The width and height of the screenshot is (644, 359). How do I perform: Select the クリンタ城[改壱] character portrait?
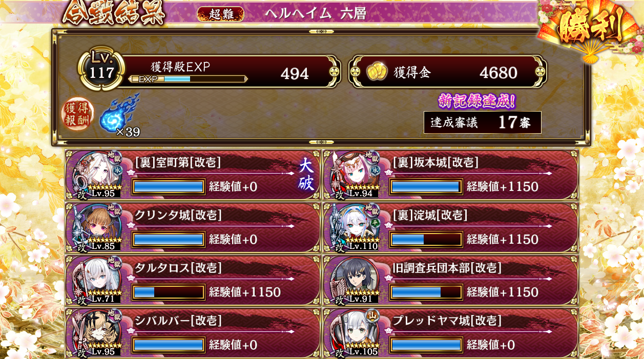click(96, 227)
